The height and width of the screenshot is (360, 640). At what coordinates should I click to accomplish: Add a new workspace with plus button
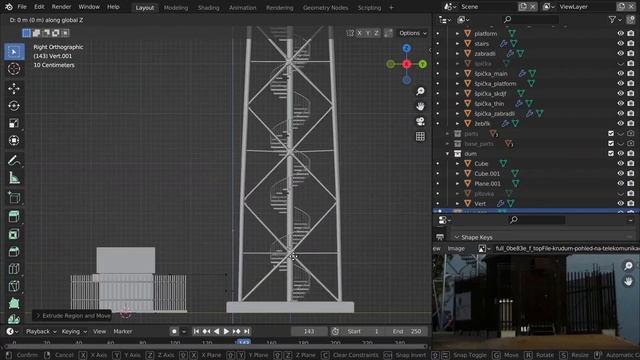(391, 7)
